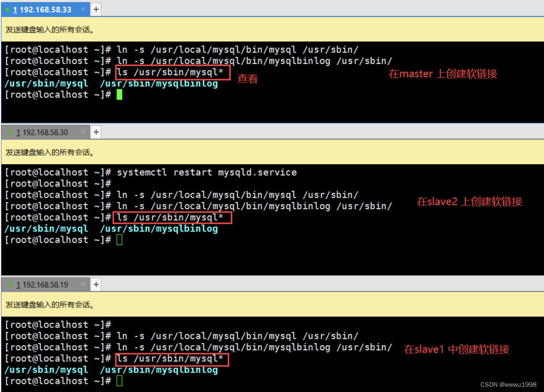The width and height of the screenshot is (544, 392).
Task: Add new tab beside 192.168.58.19
Action: 96,285
